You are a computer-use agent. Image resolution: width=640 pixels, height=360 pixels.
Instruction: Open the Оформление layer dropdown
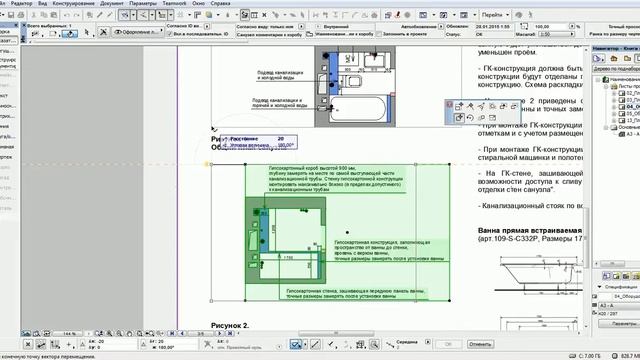pyautogui.click(x=138, y=31)
